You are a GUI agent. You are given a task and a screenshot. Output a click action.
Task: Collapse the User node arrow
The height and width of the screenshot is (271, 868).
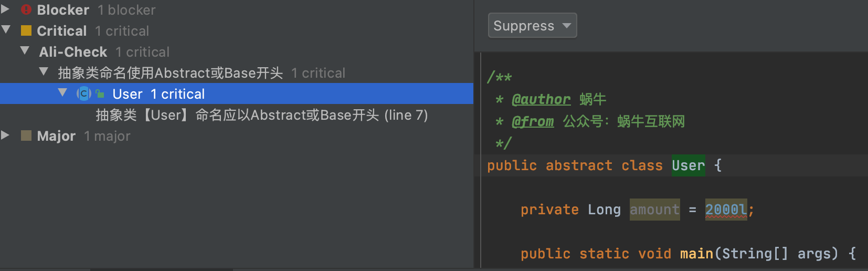pos(62,93)
